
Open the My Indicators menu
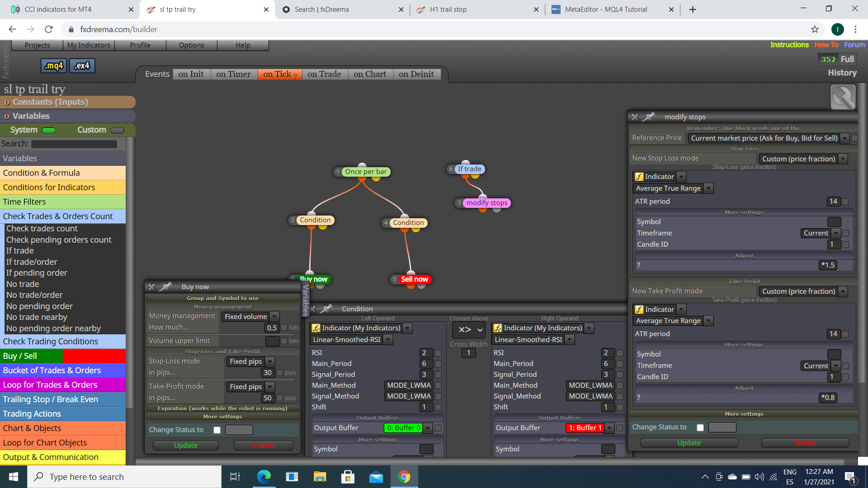click(x=89, y=45)
